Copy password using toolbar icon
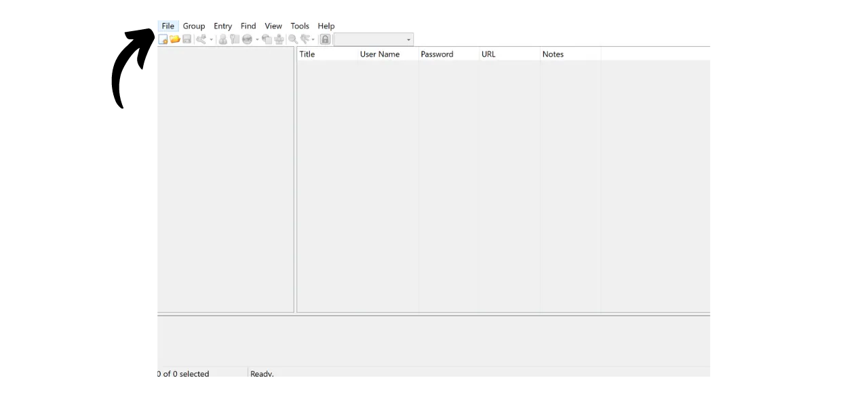The height and width of the screenshot is (397, 868). point(235,39)
